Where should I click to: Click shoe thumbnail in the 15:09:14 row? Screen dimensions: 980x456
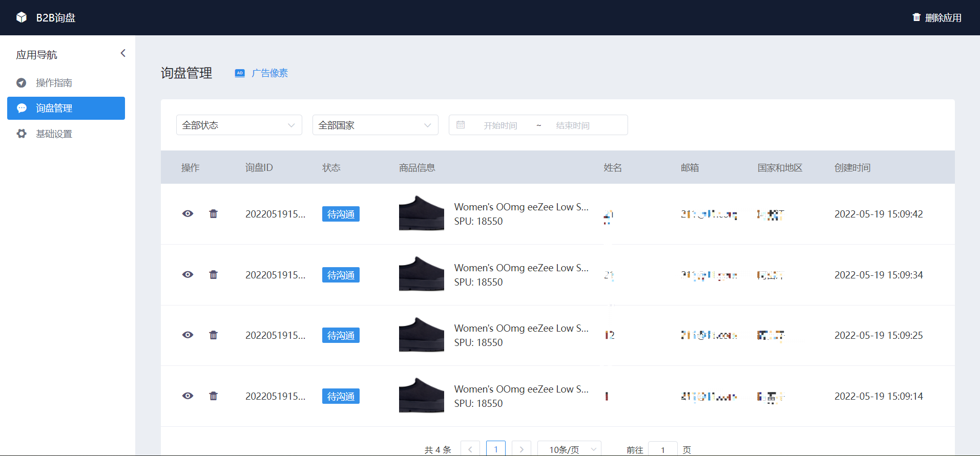(x=422, y=395)
